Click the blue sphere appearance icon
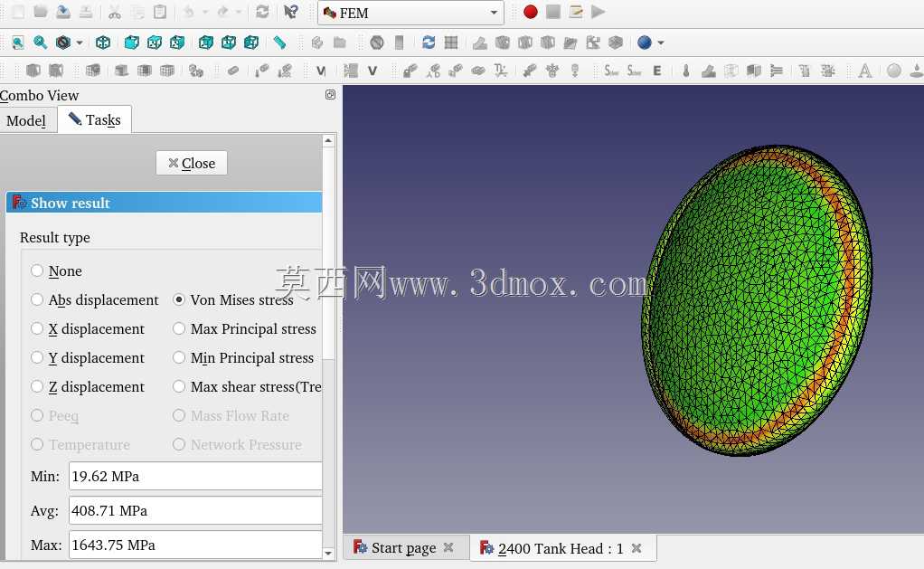924x569 pixels. click(x=644, y=43)
